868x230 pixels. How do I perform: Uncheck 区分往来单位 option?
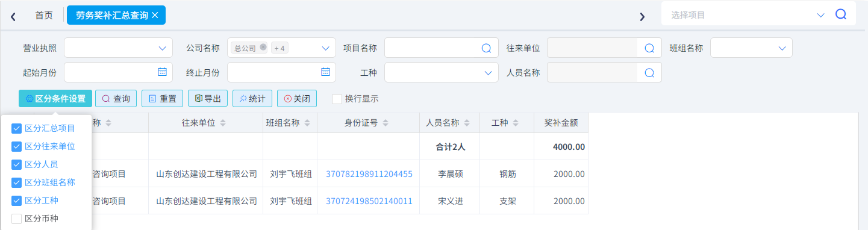click(16, 146)
